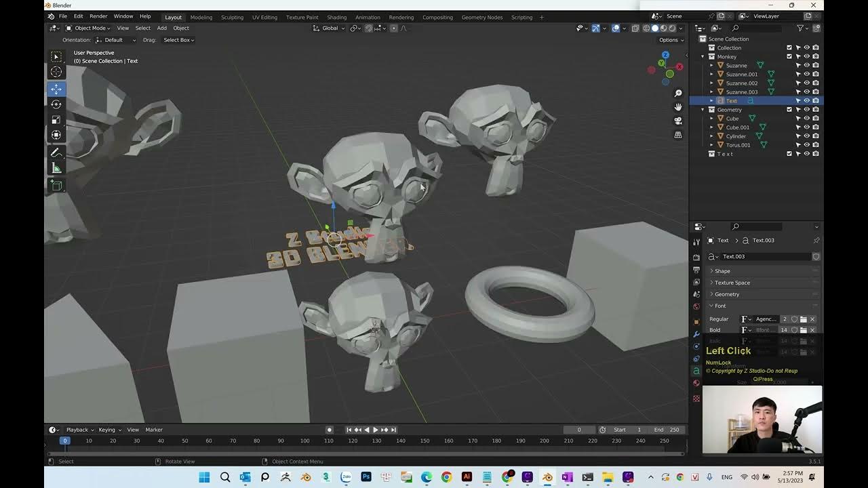Screen dimensions: 868x488
Task: Collapse the Monkey collection in outliner
Action: [703, 57]
